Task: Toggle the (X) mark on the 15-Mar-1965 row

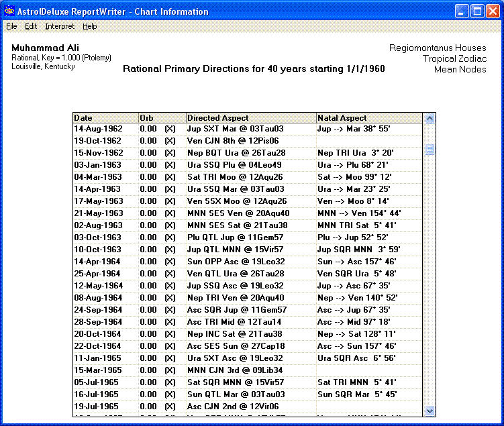Action: click(x=170, y=370)
